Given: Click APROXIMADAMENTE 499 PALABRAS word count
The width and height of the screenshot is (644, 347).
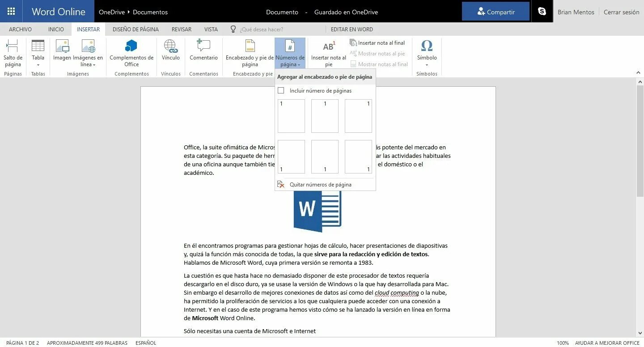Looking at the screenshot, I should pos(87,343).
